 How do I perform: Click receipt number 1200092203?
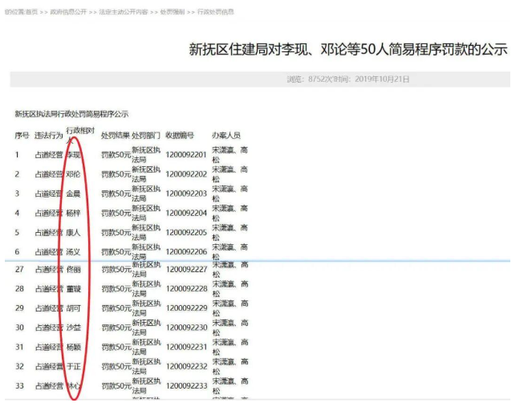(186, 193)
